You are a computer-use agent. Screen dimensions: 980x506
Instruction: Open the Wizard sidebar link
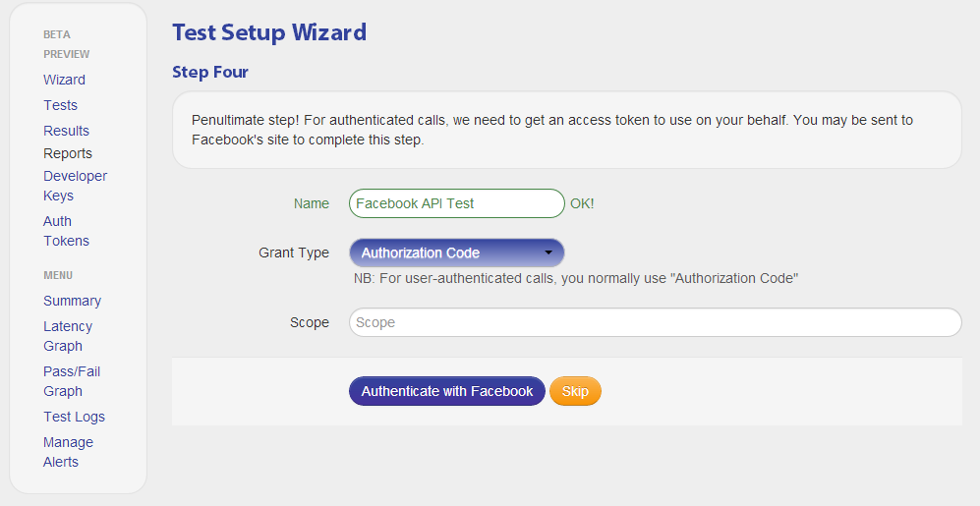pos(64,80)
